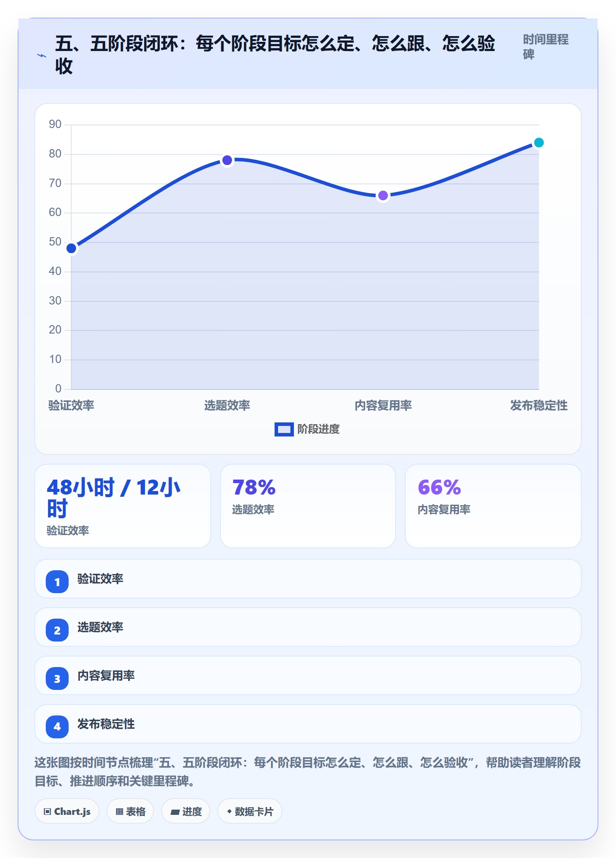
Task: Click the 验证效率 list row text
Action: [x=100, y=579]
